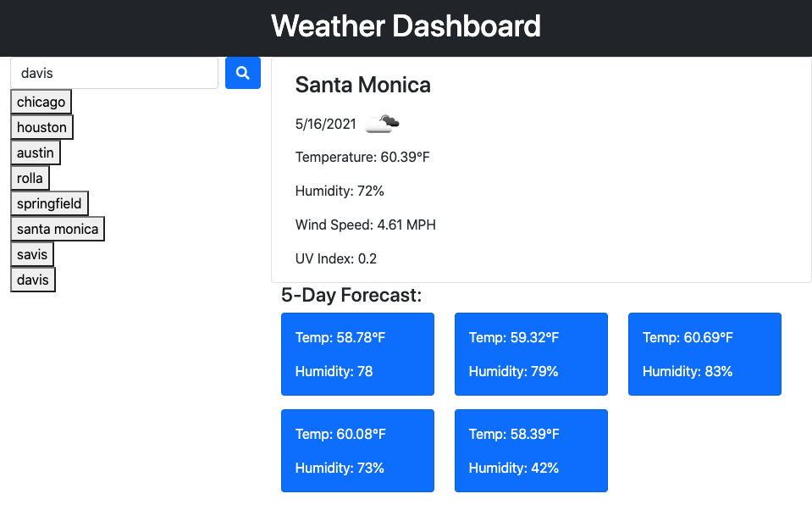Image resolution: width=812 pixels, height=527 pixels.
Task: Click the forecast card showing 59.32°F
Action: click(x=531, y=354)
